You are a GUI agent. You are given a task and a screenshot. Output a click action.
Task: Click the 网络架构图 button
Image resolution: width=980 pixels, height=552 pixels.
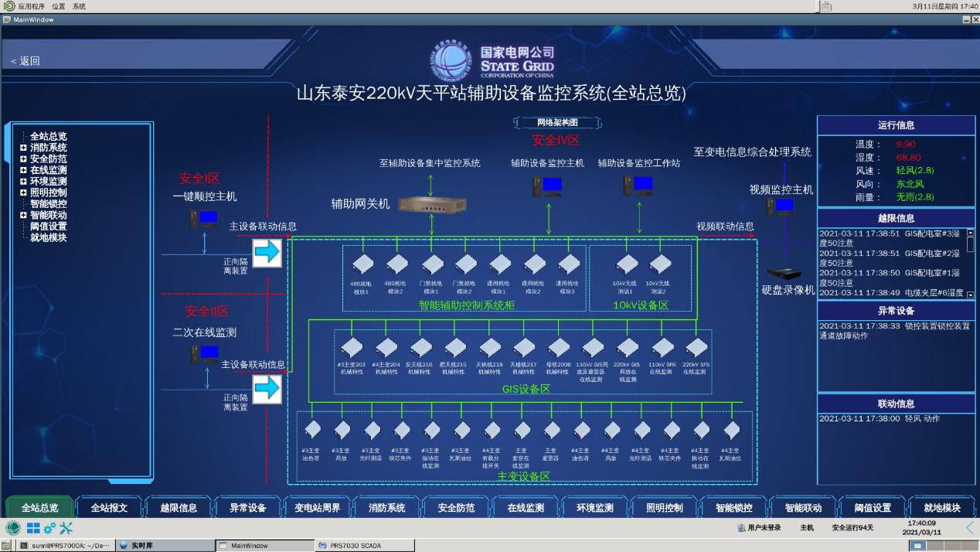(x=557, y=122)
